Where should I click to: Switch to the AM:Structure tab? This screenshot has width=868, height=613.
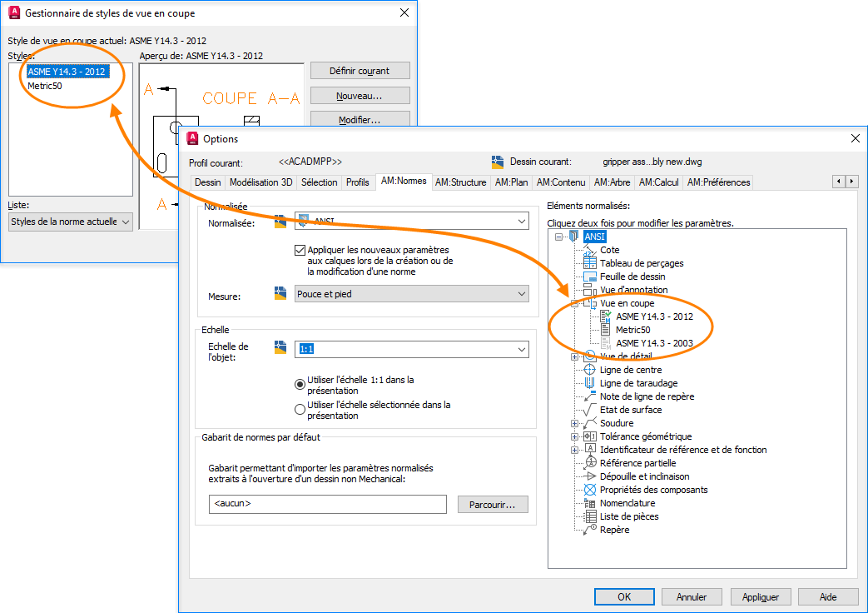point(460,182)
